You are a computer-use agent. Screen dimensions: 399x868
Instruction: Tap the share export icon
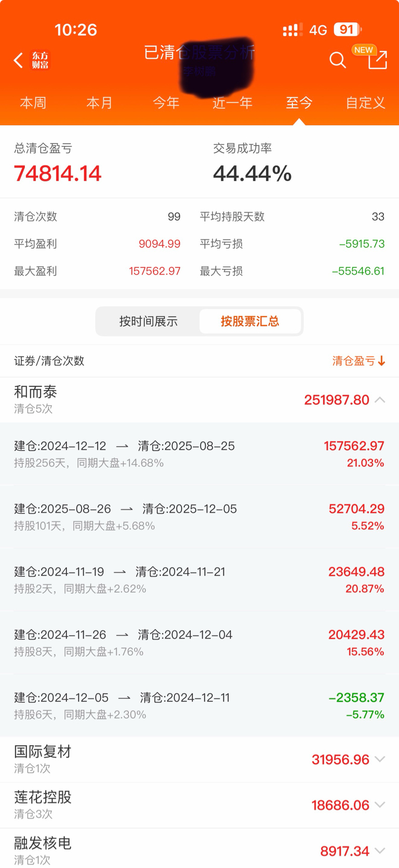[x=377, y=60]
